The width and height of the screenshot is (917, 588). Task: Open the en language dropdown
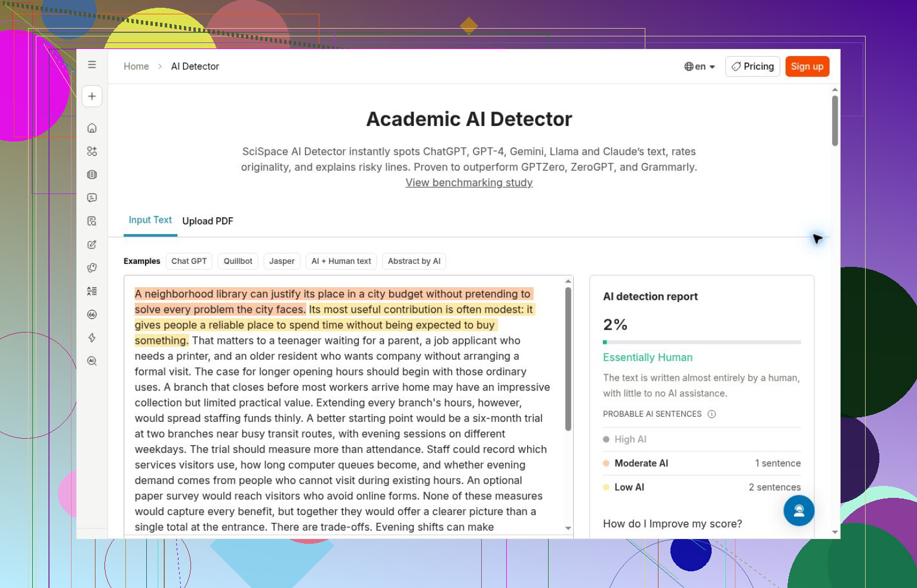pyautogui.click(x=700, y=66)
